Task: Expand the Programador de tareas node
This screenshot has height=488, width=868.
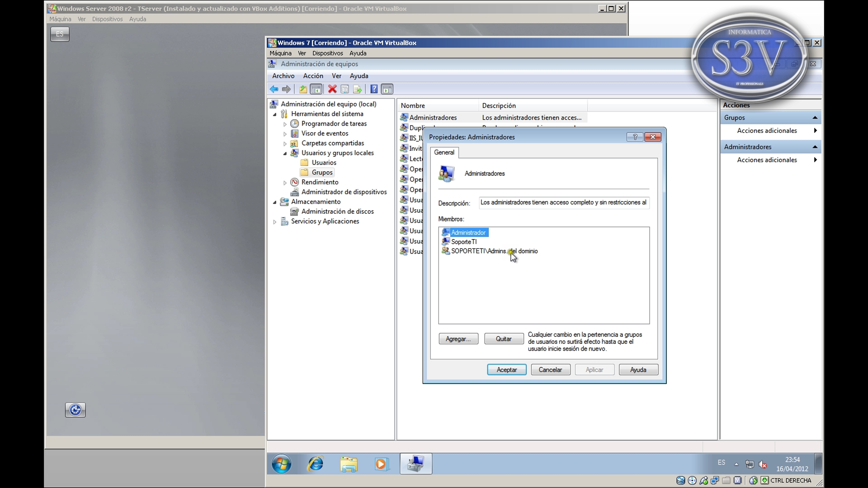Action: [285, 124]
